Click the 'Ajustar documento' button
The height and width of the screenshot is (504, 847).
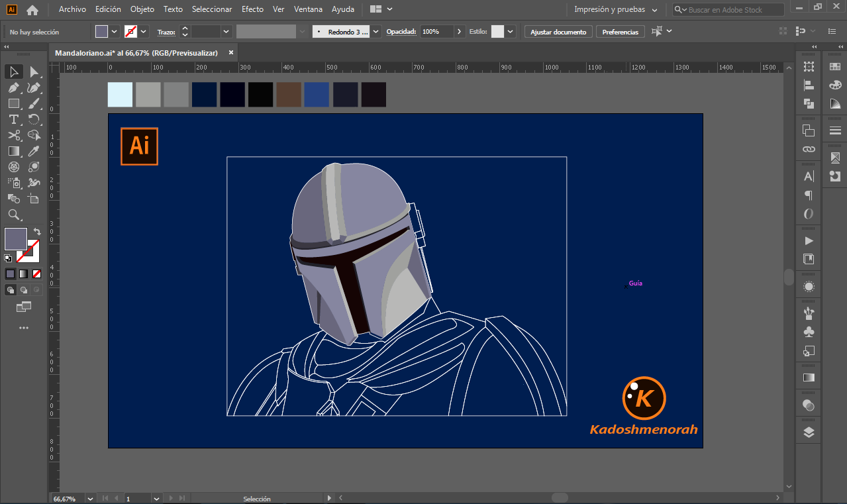(x=558, y=32)
